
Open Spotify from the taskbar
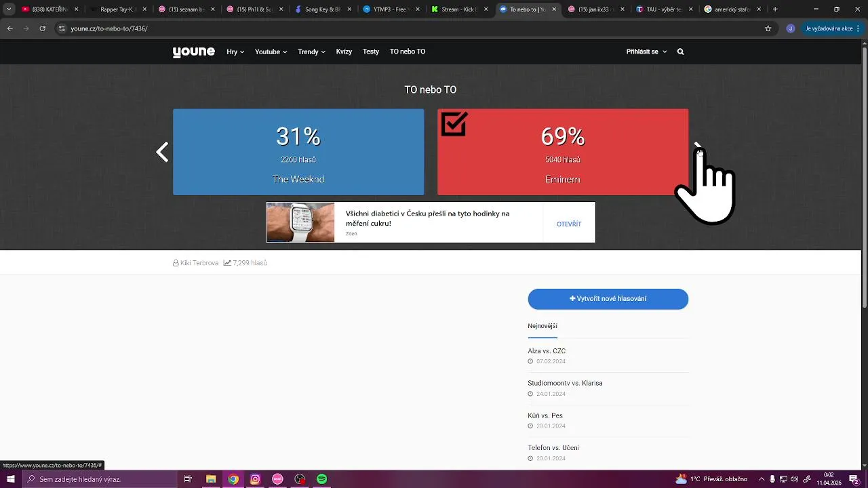tap(322, 479)
